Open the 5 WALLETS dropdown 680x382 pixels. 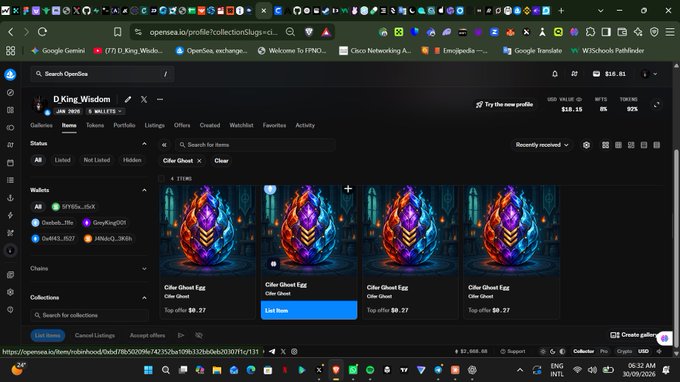click(105, 111)
